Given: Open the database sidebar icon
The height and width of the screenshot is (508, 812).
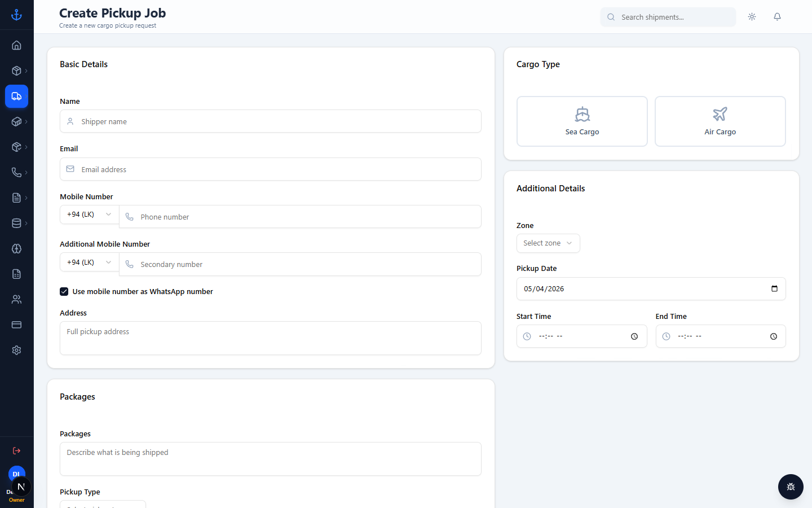Looking at the screenshot, I should coord(16,223).
